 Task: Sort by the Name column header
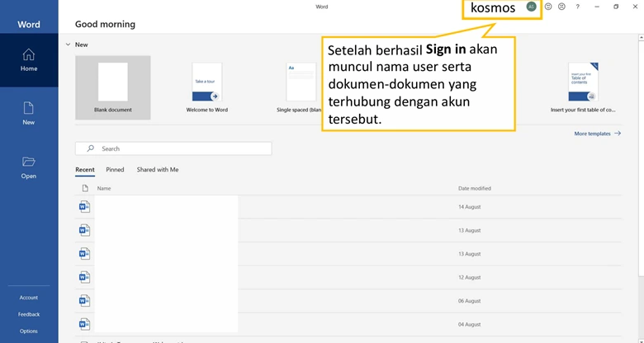click(104, 188)
